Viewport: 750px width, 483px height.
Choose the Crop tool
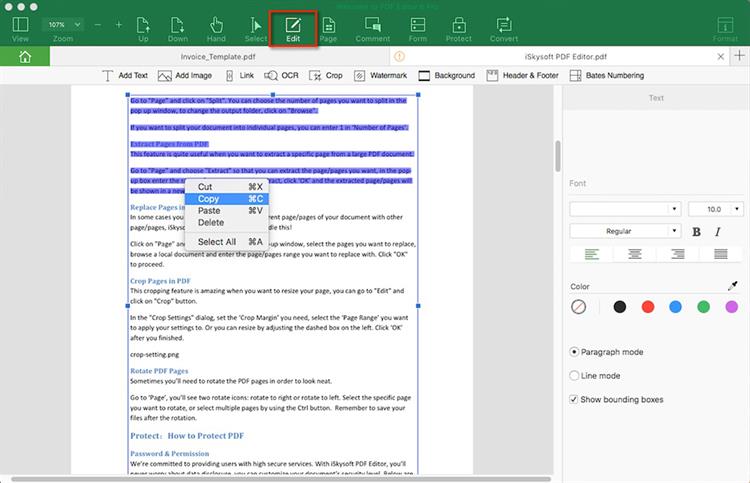[x=326, y=76]
